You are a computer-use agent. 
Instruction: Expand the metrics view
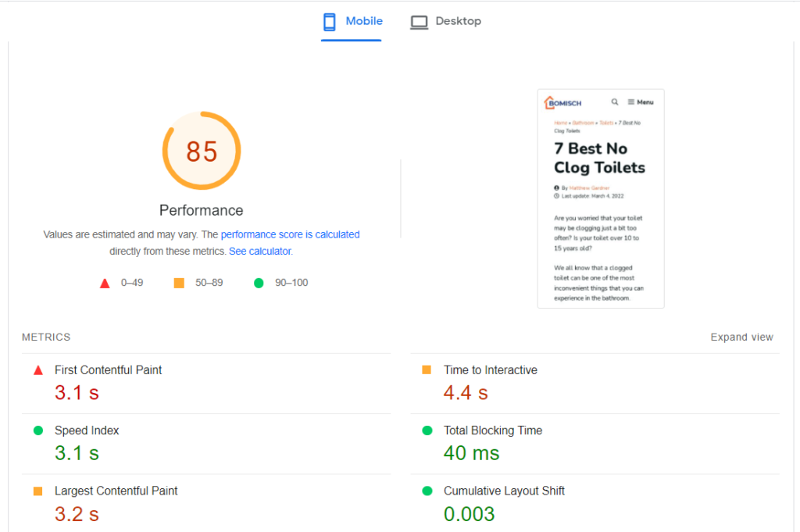click(741, 337)
